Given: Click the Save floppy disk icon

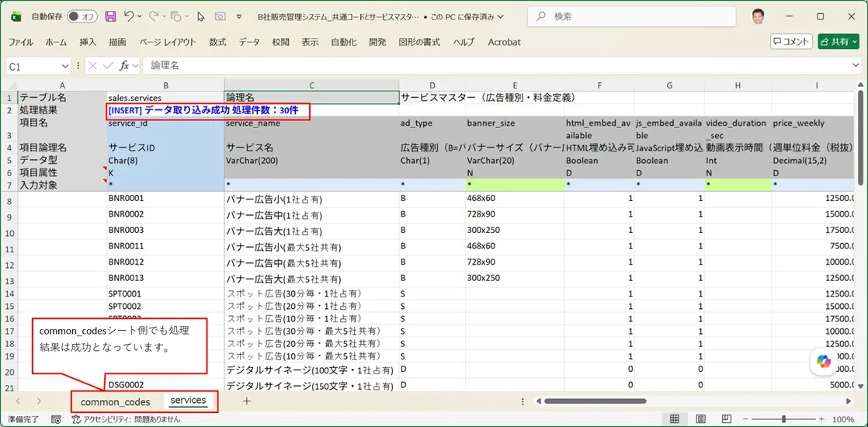Looking at the screenshot, I should (111, 16).
